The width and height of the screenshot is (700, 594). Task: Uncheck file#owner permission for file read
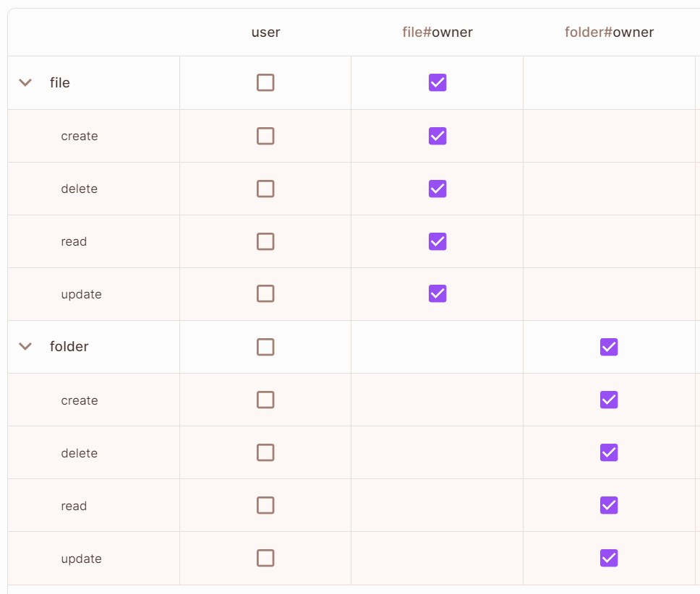click(437, 241)
